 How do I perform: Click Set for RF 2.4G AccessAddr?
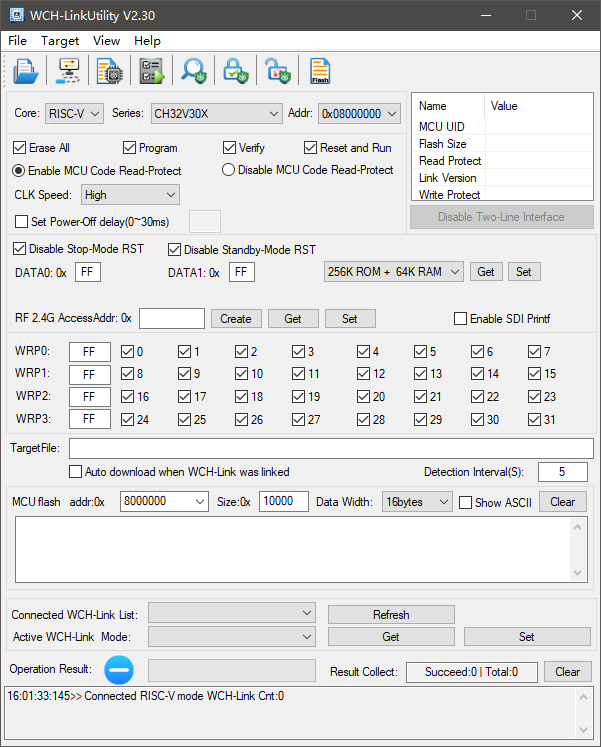[x=350, y=319]
